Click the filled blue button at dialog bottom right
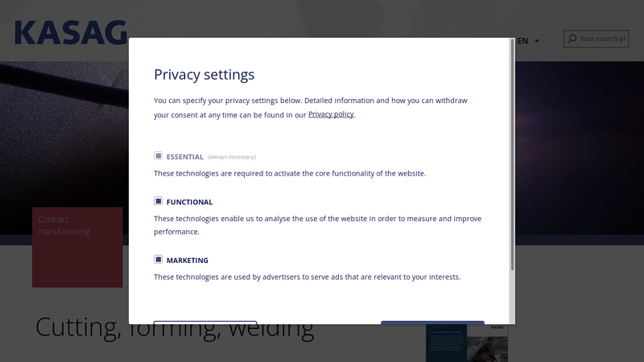The image size is (644, 362). click(432, 323)
